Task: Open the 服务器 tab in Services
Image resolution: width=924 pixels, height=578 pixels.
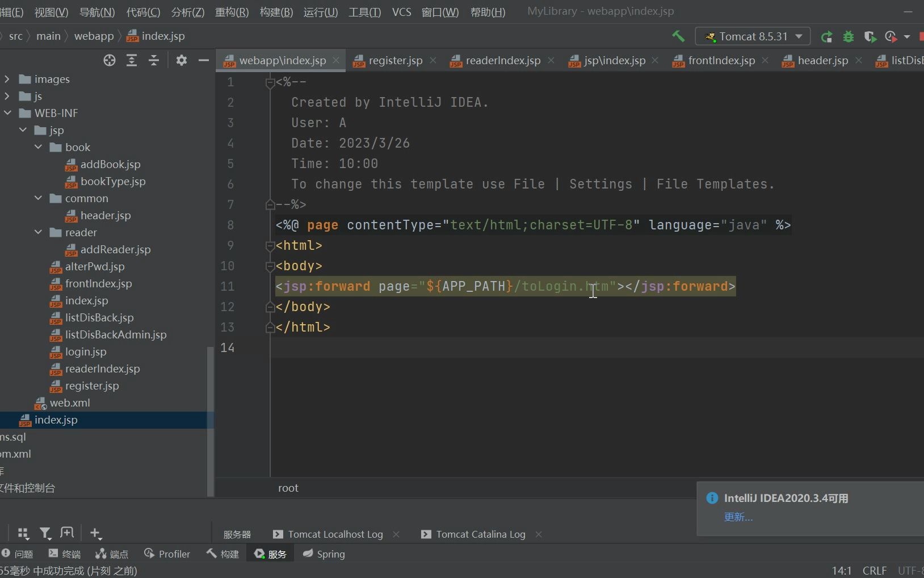Action: pyautogui.click(x=237, y=534)
